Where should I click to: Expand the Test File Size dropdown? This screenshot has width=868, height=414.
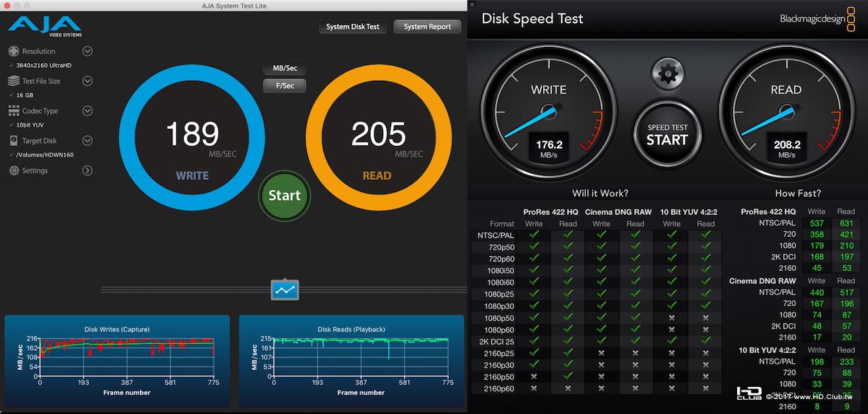[87, 81]
